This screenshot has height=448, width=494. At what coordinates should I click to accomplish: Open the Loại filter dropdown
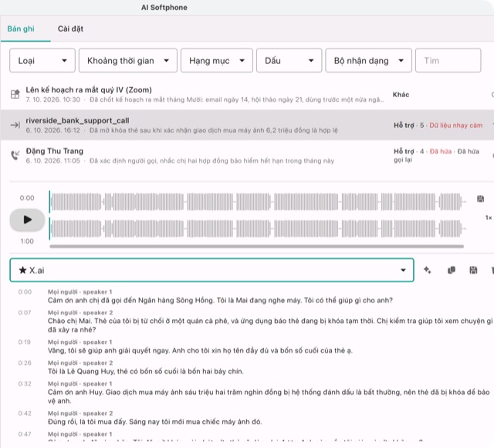[42, 60]
